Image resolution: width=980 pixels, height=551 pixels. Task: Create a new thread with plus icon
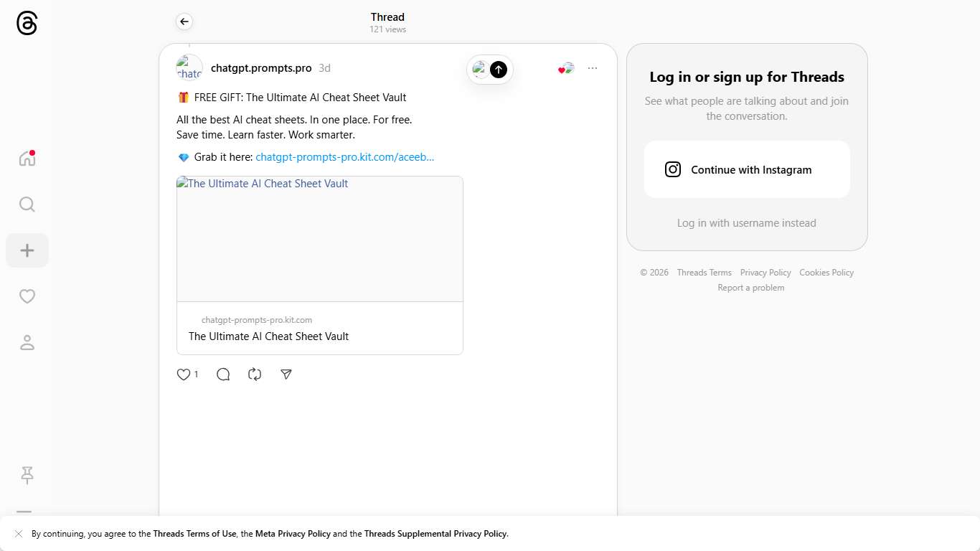click(x=27, y=250)
